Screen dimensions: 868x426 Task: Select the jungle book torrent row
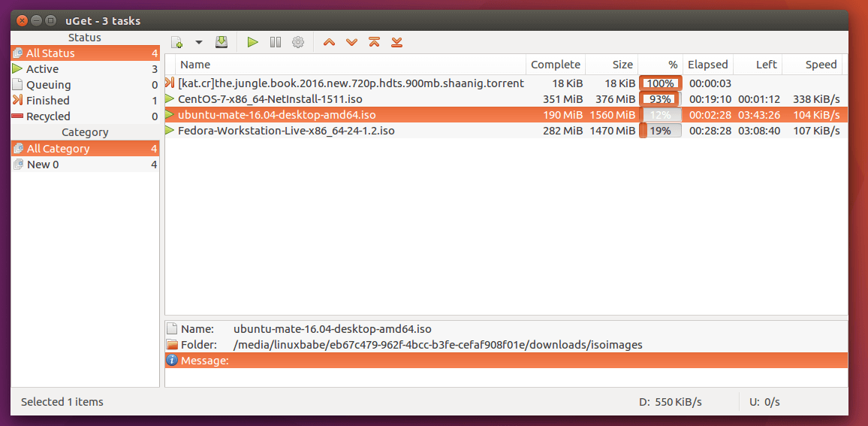tap(351, 83)
